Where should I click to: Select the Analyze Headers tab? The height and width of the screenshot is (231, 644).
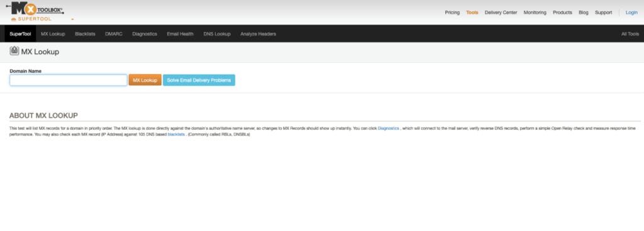pos(258,34)
